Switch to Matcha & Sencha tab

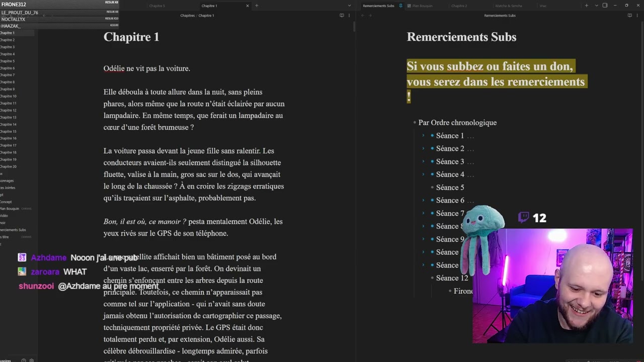(509, 6)
